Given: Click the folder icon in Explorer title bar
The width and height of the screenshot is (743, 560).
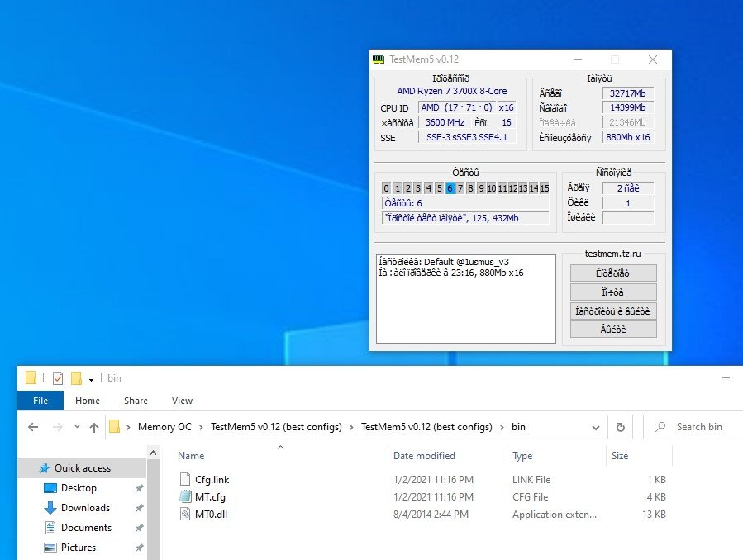Looking at the screenshot, I should tap(31, 377).
